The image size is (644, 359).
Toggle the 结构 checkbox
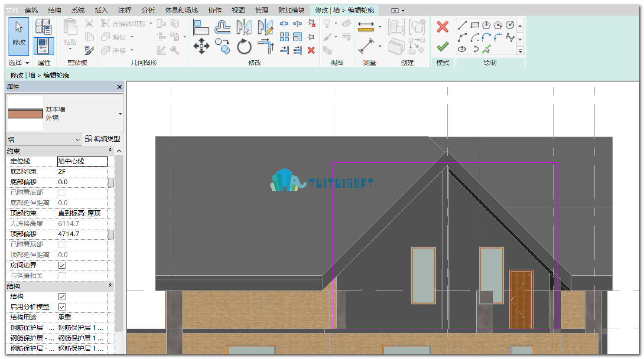[62, 297]
